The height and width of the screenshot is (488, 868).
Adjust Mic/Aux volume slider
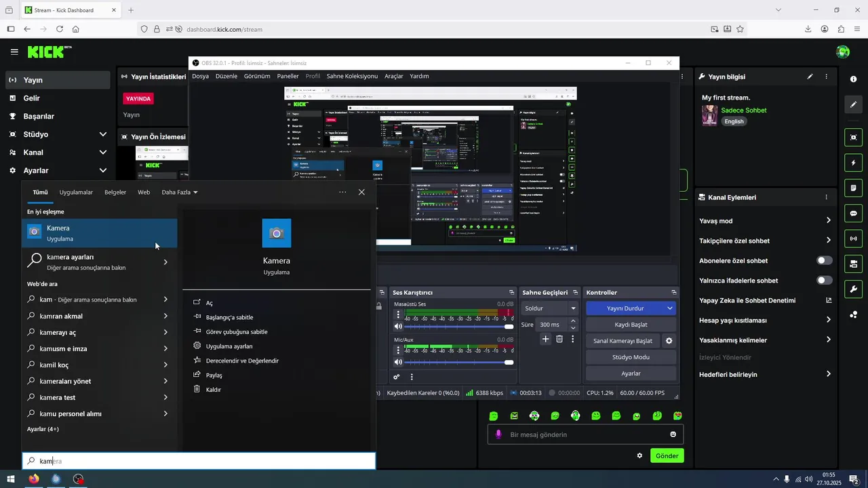459,362
